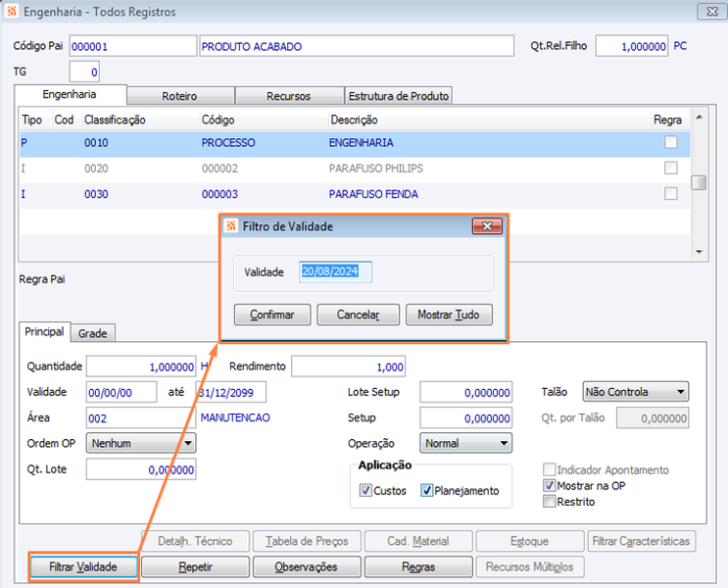Click the Detalh. Técnico button
This screenshot has height=588, width=728.
tap(195, 541)
